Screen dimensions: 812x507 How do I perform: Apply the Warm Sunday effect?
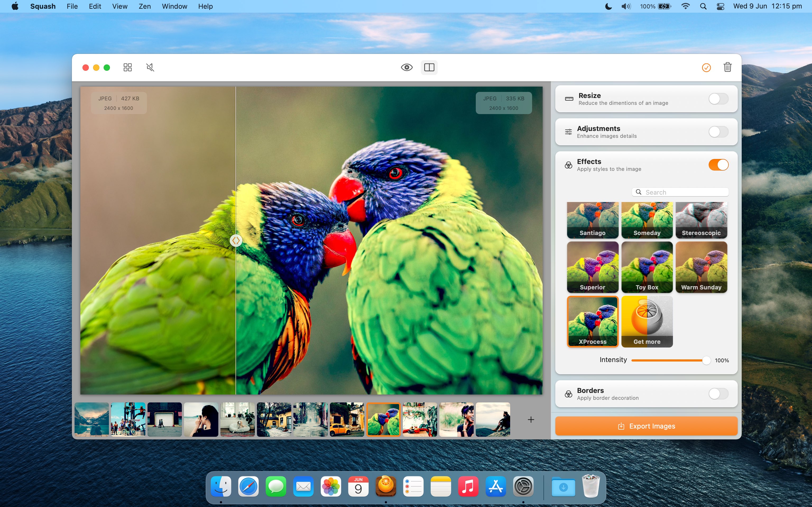tap(701, 267)
